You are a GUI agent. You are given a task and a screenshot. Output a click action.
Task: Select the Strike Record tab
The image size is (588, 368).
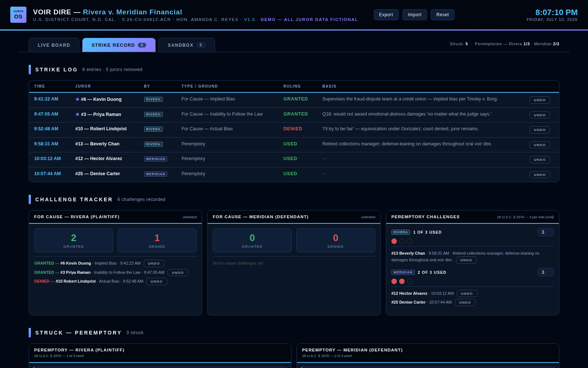pos(119,45)
